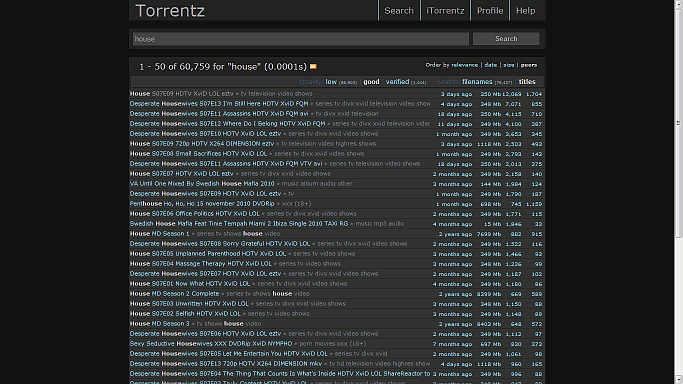This screenshot has height=384, width=683.
Task: Open Desperate Housewives S07E11 Assassins FQM avi result
Action: point(219,114)
